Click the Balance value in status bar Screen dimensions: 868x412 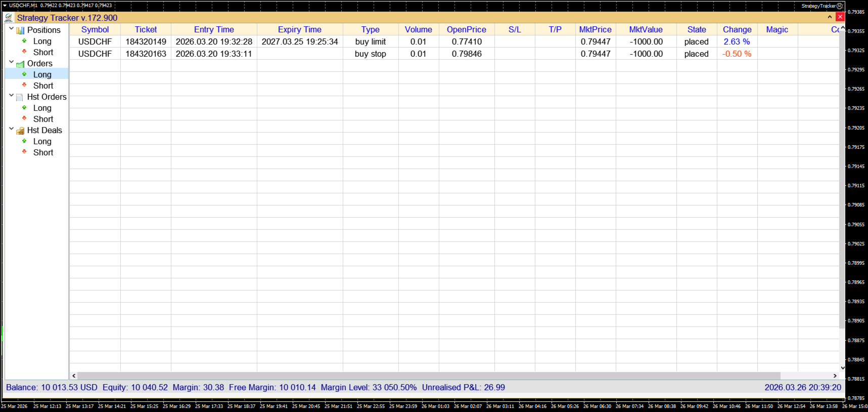click(x=69, y=387)
